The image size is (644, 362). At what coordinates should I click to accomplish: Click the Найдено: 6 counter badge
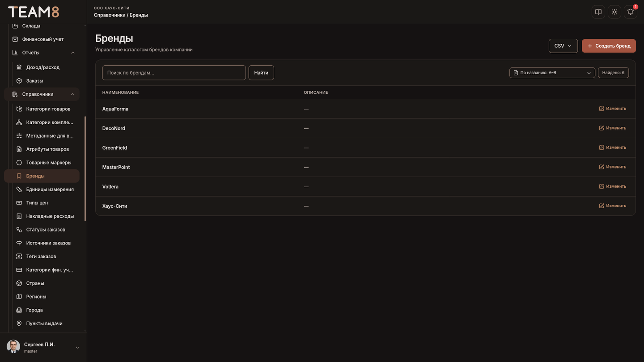[613, 73]
